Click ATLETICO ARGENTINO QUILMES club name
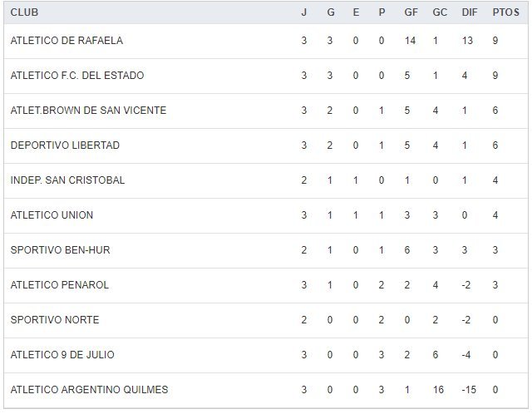 89,390
